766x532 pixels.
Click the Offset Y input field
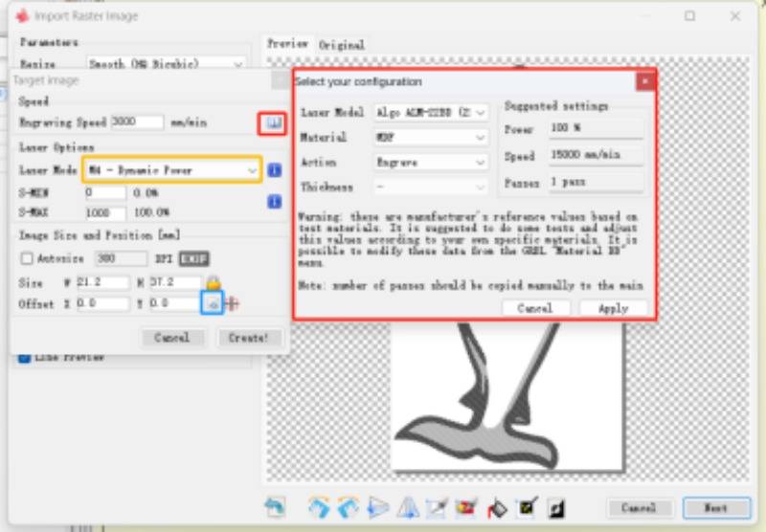174,303
